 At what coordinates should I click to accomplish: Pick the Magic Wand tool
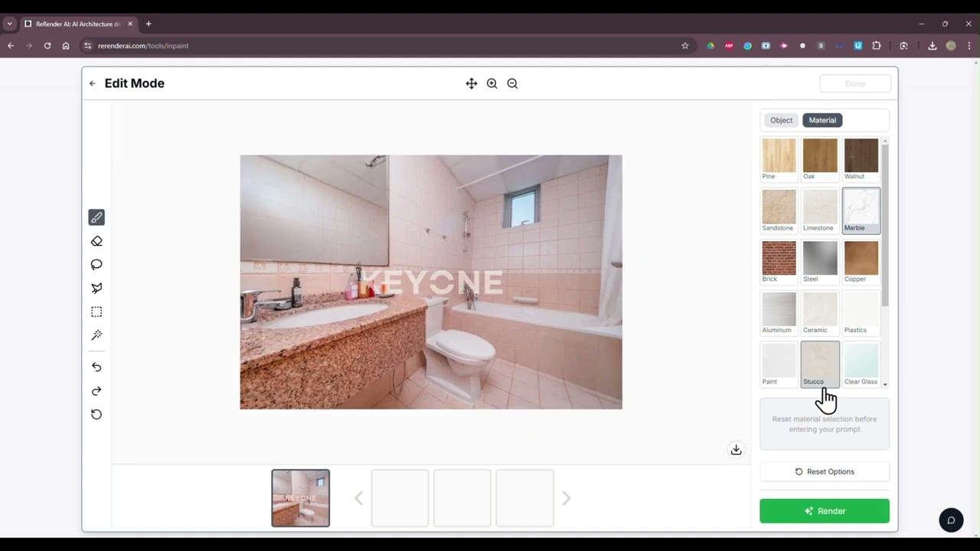96,335
